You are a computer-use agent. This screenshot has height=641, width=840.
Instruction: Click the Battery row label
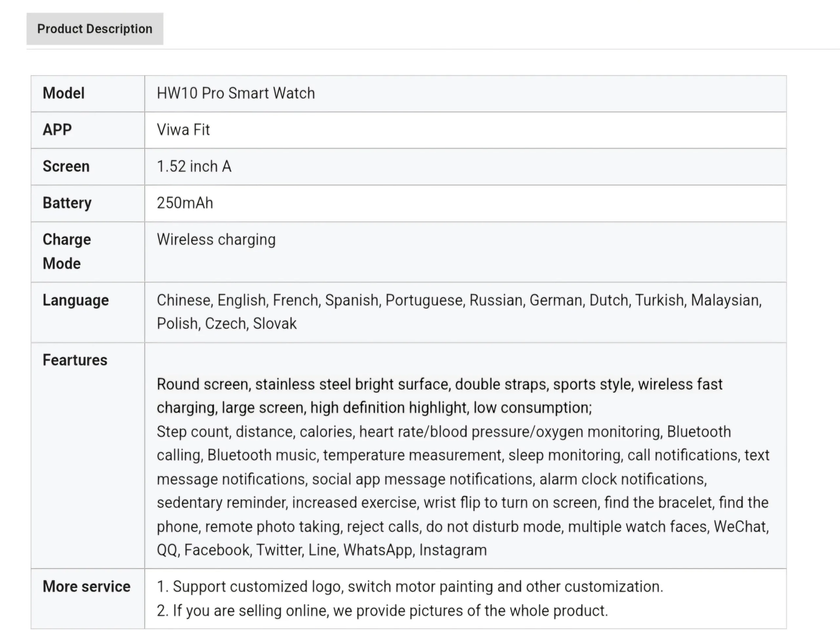pyautogui.click(x=67, y=203)
